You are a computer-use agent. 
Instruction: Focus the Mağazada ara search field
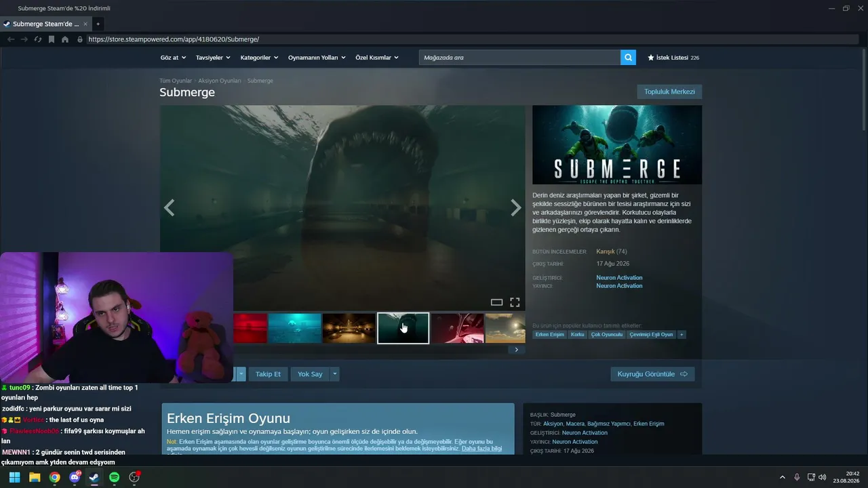coord(519,58)
